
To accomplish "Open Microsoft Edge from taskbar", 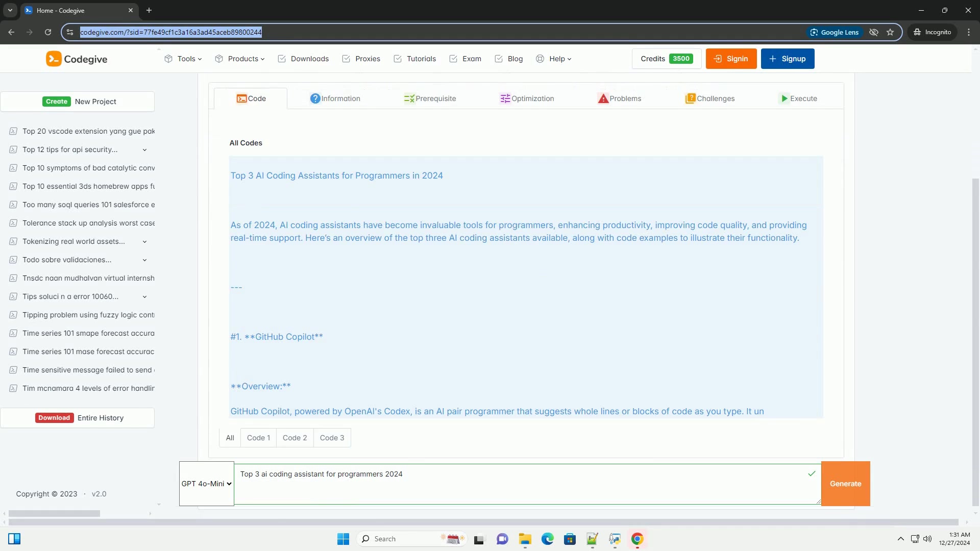I will click(x=547, y=539).
